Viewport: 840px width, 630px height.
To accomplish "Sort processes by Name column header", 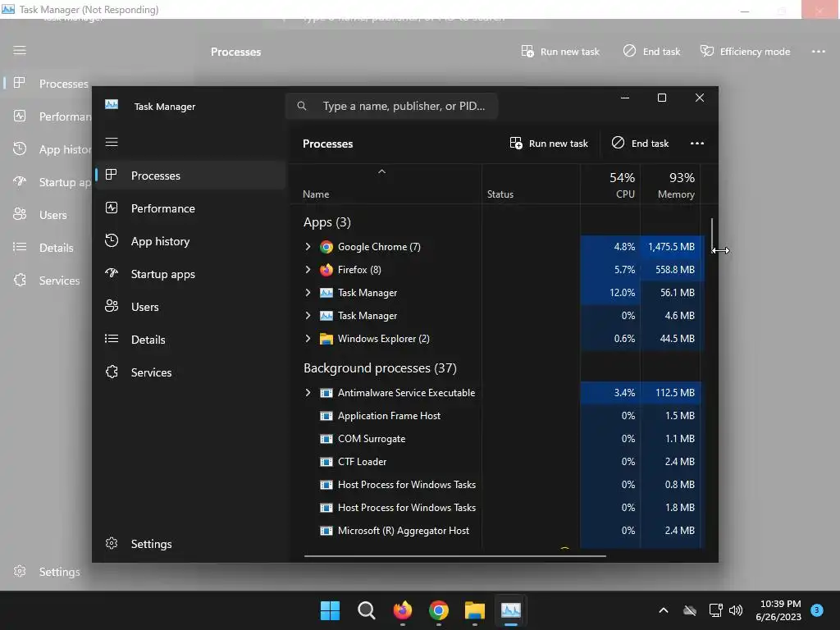I will click(386, 185).
